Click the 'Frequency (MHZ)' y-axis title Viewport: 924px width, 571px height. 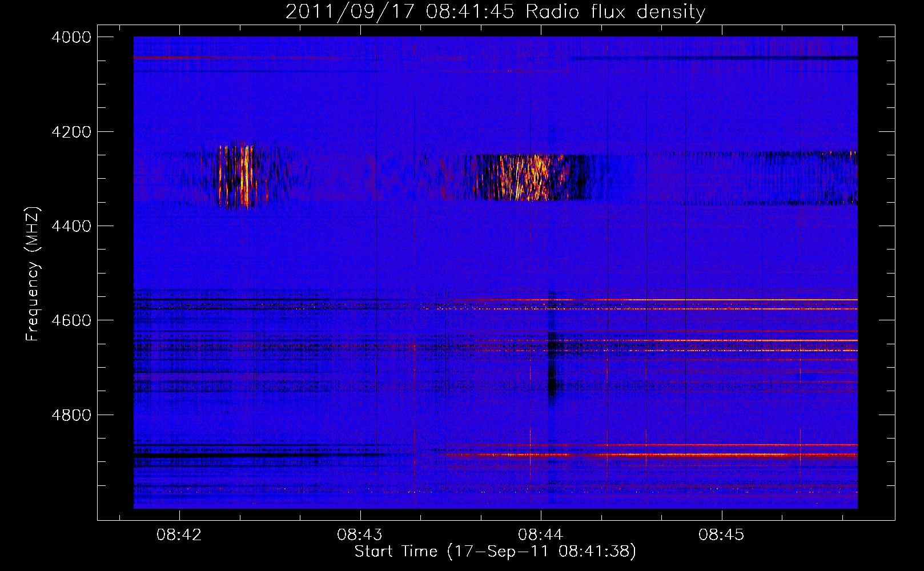(x=33, y=274)
